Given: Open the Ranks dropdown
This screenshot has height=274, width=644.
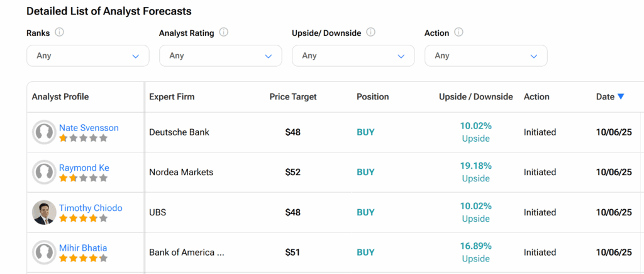Looking at the screenshot, I should click(88, 55).
